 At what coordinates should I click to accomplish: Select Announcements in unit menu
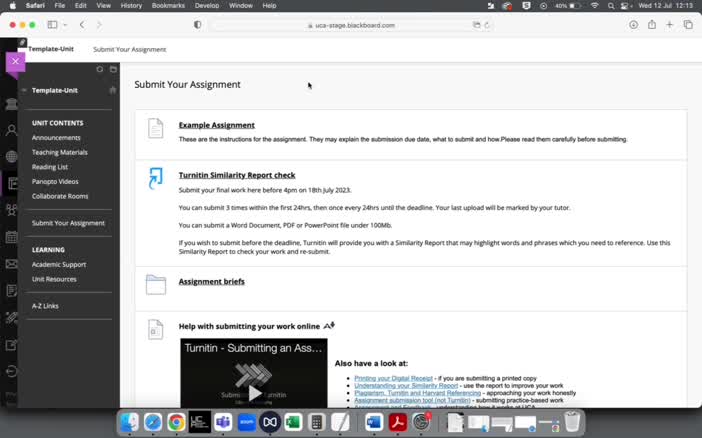tap(56, 137)
